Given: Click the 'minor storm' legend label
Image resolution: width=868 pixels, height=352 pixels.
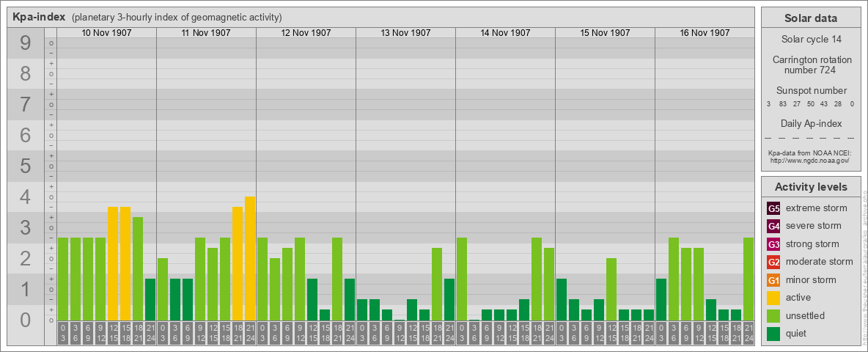Looking at the screenshot, I should (811, 279).
